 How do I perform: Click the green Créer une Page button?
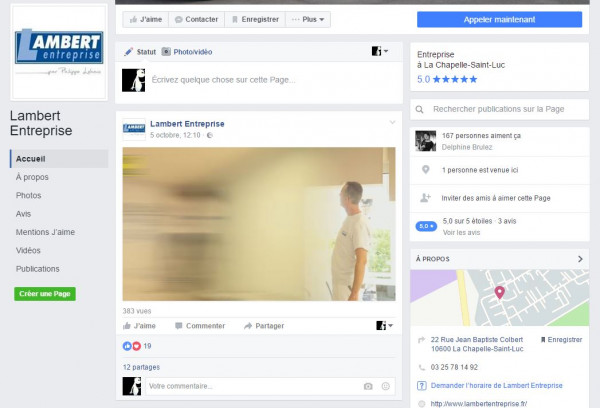[45, 294]
